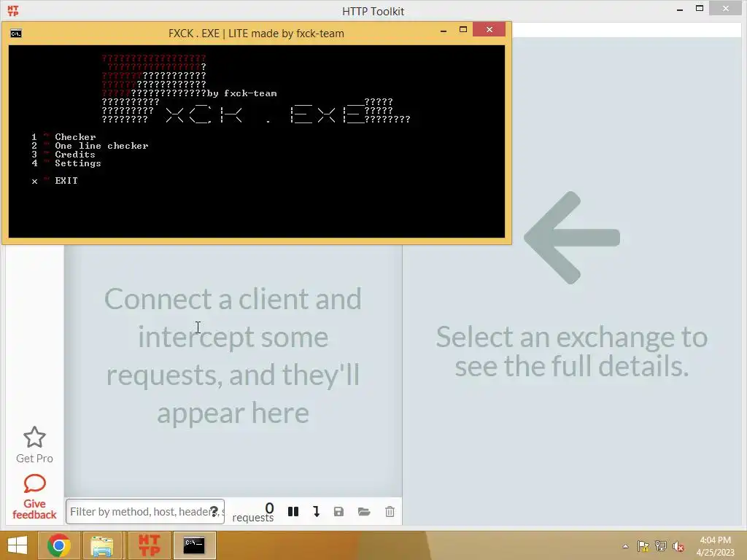Click the Action Center flag icon
Image resolution: width=747 pixels, height=560 pixels.
click(643, 546)
